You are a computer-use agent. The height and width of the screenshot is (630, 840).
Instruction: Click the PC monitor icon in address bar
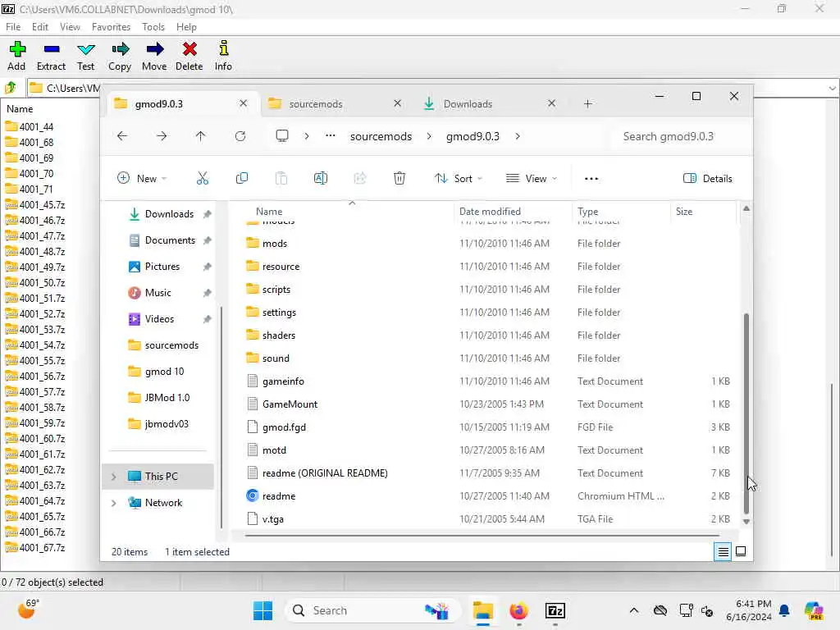coord(282,136)
